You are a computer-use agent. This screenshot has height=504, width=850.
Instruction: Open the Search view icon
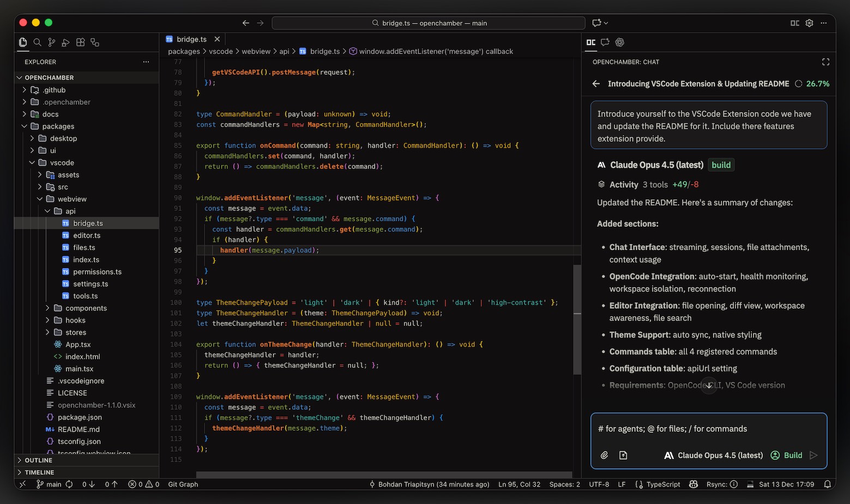pos(37,42)
